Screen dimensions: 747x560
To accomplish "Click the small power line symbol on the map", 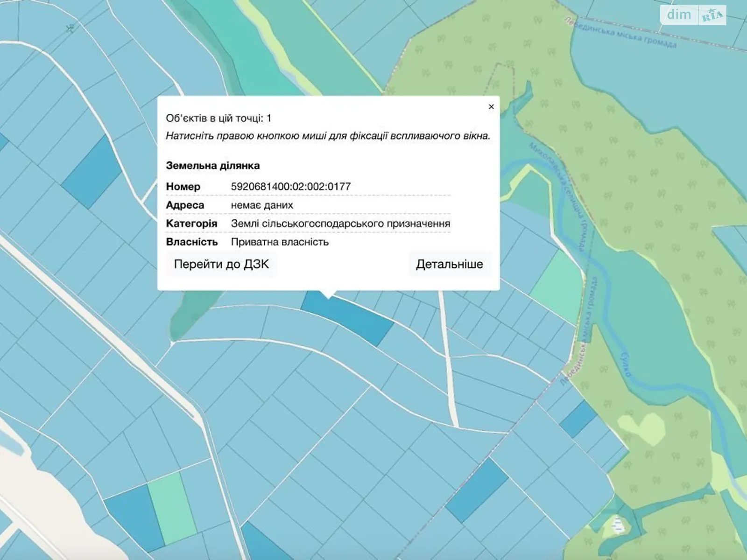I will [x=70, y=28].
